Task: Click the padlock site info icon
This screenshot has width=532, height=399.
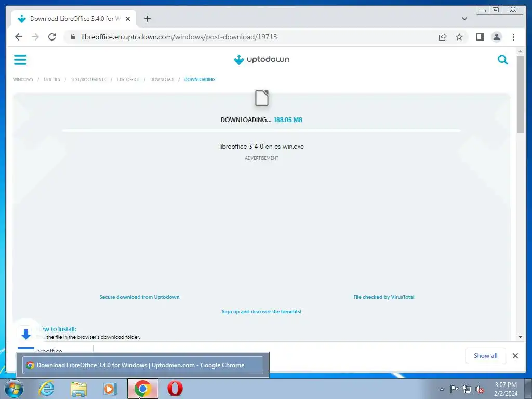Action: point(73,37)
